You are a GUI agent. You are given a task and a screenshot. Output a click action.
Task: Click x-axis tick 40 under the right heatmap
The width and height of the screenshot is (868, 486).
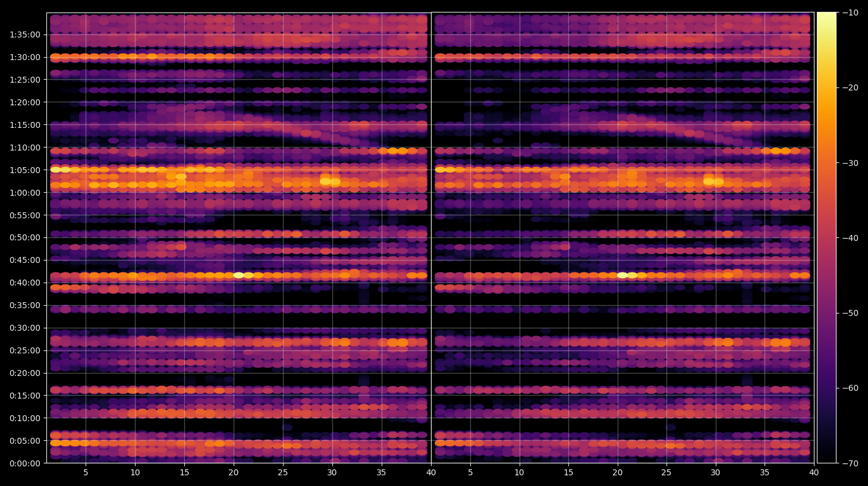[813, 473]
